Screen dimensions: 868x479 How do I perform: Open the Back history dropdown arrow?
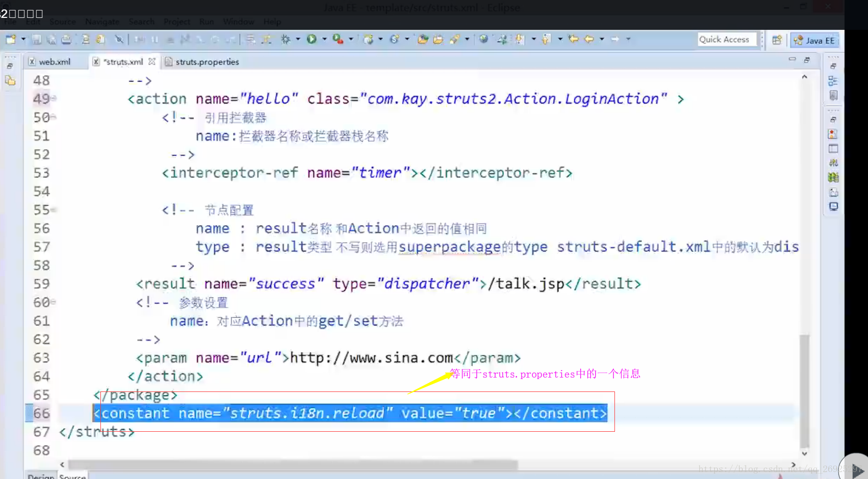coord(602,39)
